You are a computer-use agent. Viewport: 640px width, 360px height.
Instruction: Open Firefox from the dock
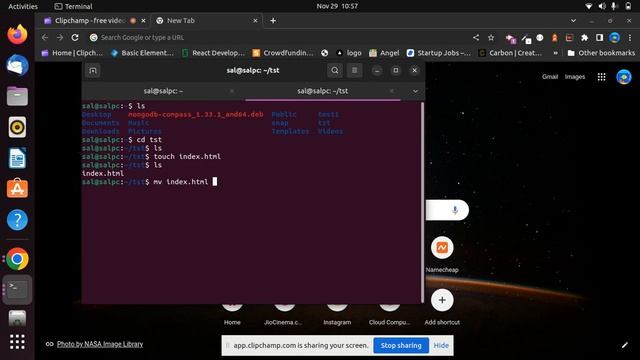coord(17,34)
